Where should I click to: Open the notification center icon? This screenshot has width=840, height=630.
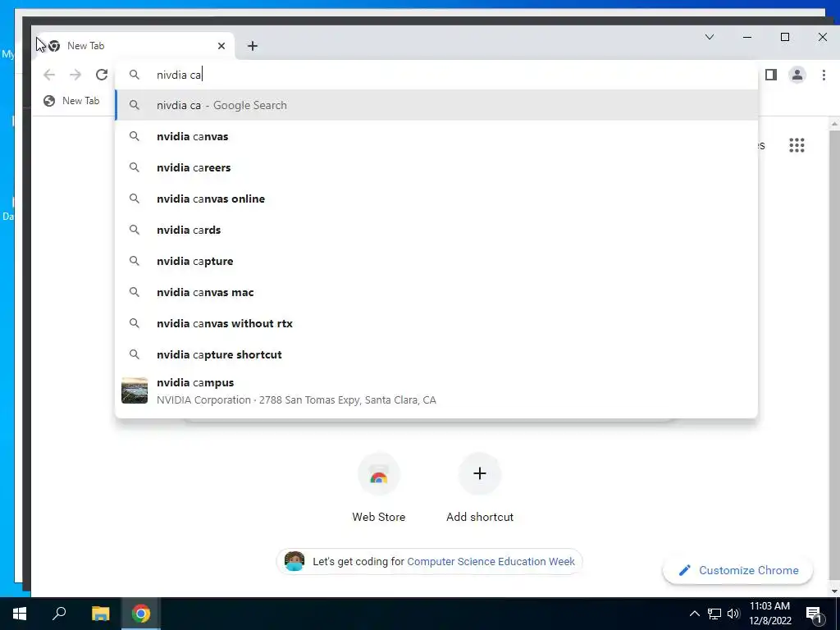click(x=814, y=614)
